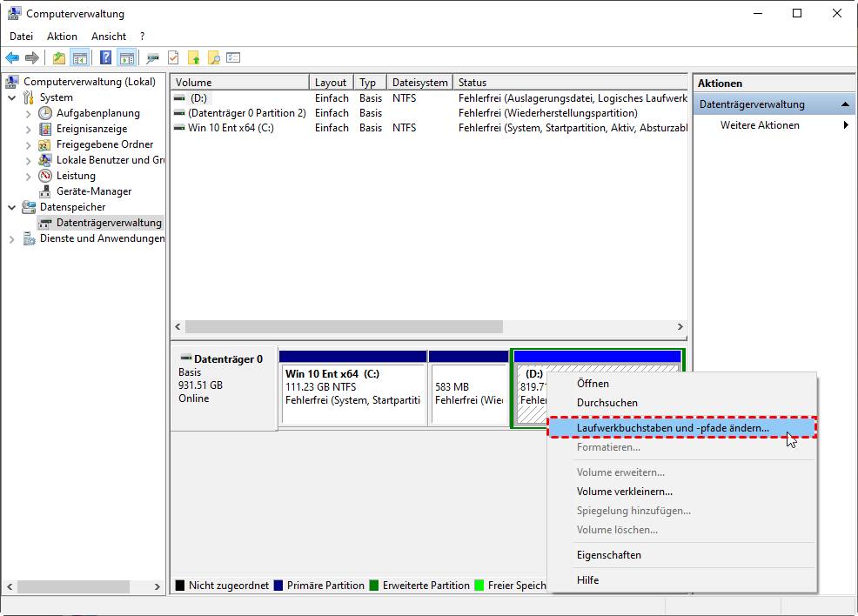
Task: Click the blue question mark help icon
Action: point(105,58)
